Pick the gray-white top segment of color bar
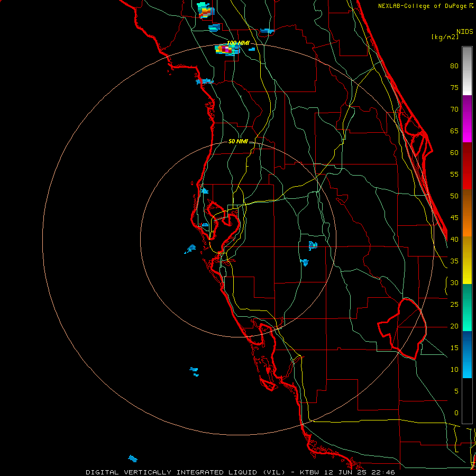 coord(467,71)
